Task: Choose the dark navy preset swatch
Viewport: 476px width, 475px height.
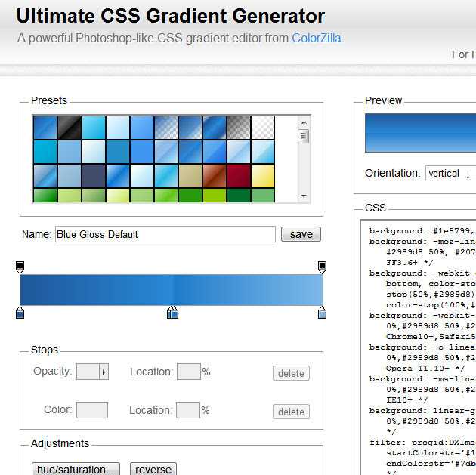Action: click(93, 176)
